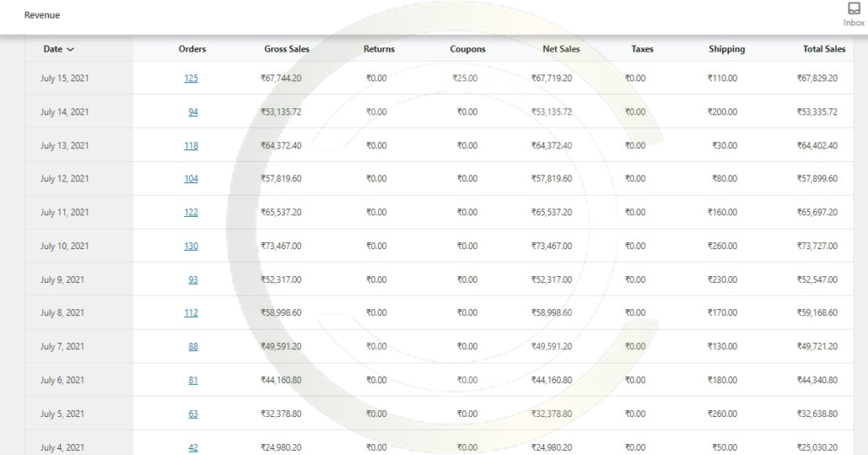
Task: Open the 130 orders link for July 10
Action: coord(191,246)
